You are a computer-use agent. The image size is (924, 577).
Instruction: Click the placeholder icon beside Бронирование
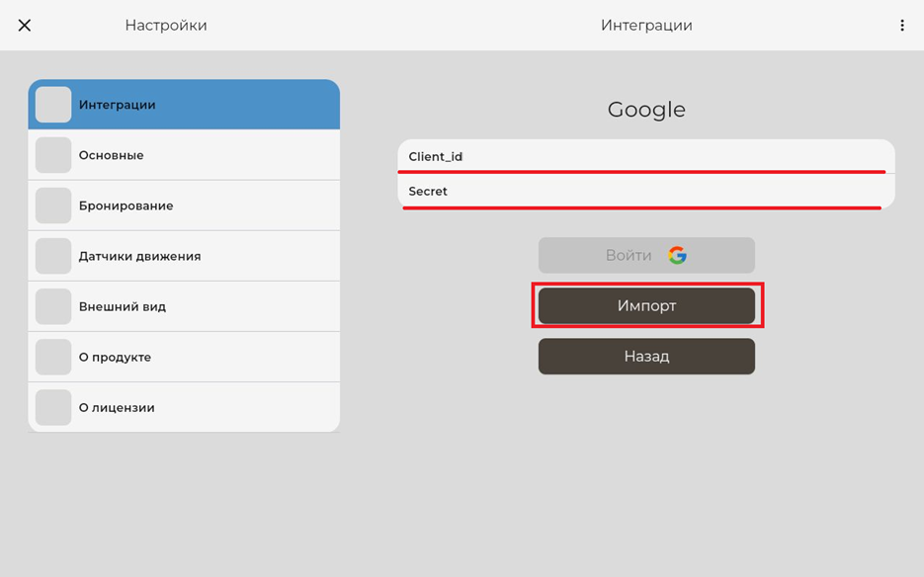tap(53, 206)
